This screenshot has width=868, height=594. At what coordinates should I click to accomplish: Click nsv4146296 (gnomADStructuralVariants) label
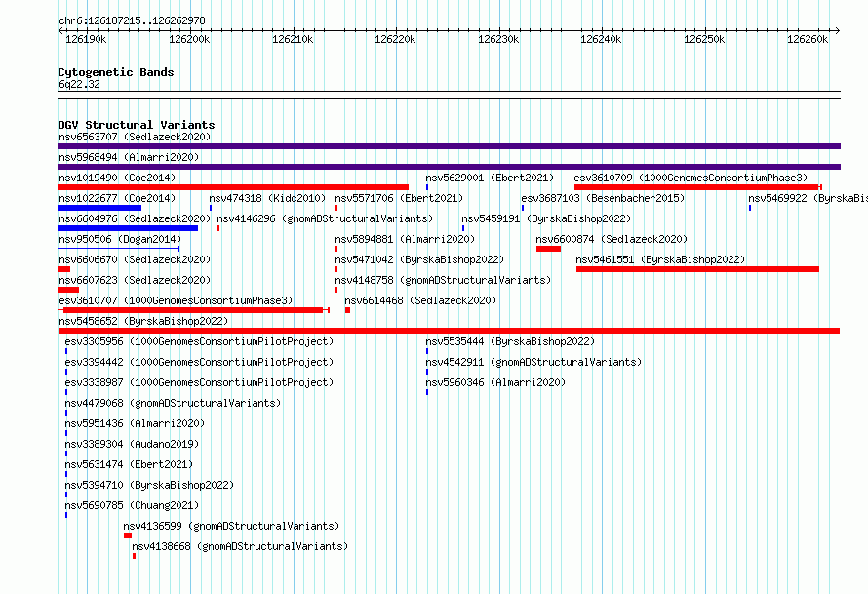pos(325,218)
